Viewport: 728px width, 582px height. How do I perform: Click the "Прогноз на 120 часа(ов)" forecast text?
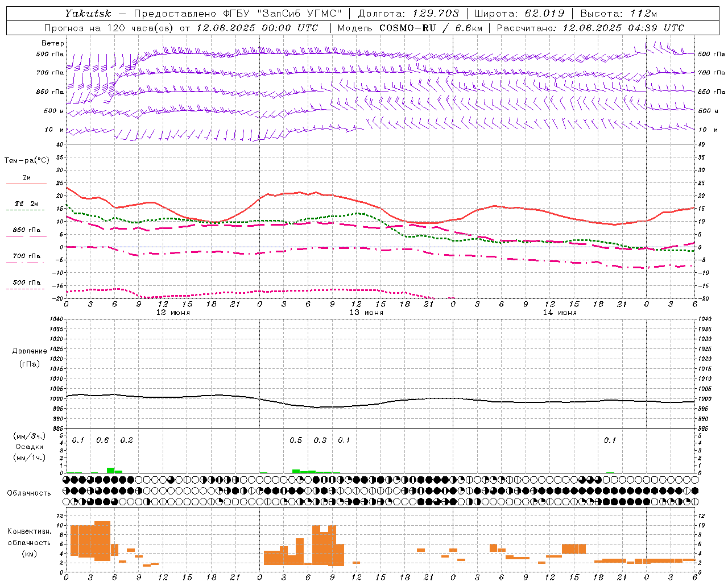(109, 28)
